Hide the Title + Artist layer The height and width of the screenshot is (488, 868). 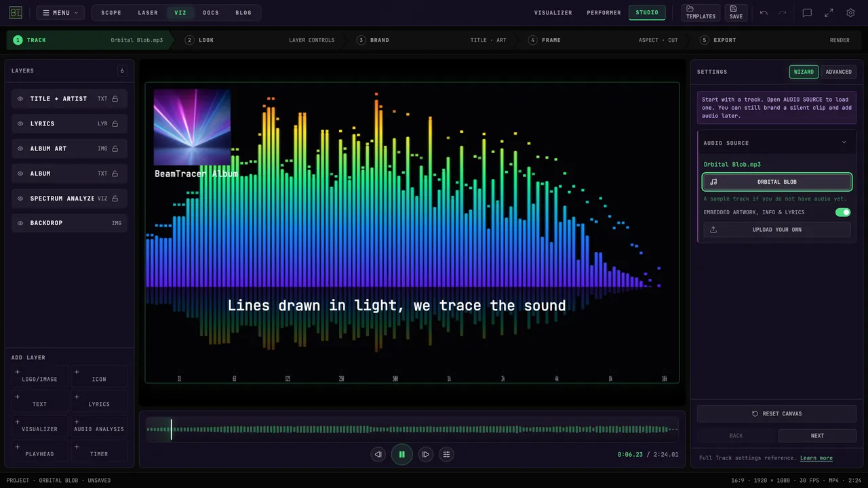point(20,99)
